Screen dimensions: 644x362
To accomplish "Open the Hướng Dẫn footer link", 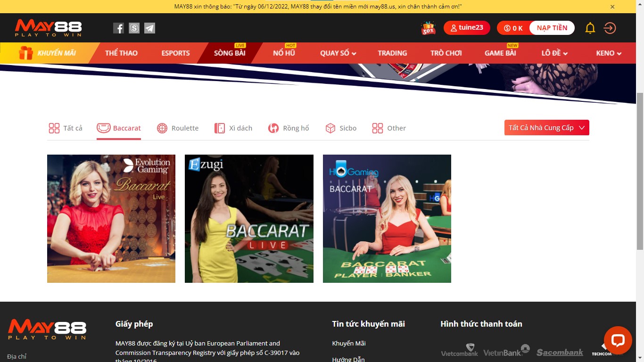I will (x=348, y=359).
